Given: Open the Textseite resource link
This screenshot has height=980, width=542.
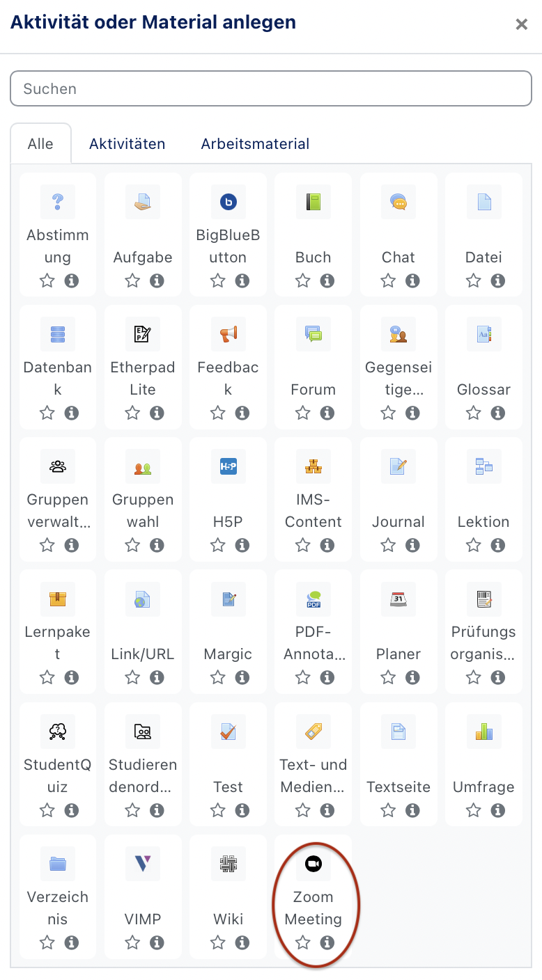Looking at the screenshot, I should click(398, 787).
